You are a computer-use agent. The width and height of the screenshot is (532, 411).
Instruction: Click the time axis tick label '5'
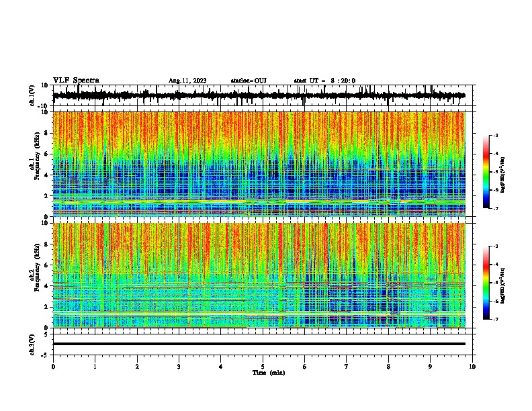pyautogui.click(x=263, y=367)
